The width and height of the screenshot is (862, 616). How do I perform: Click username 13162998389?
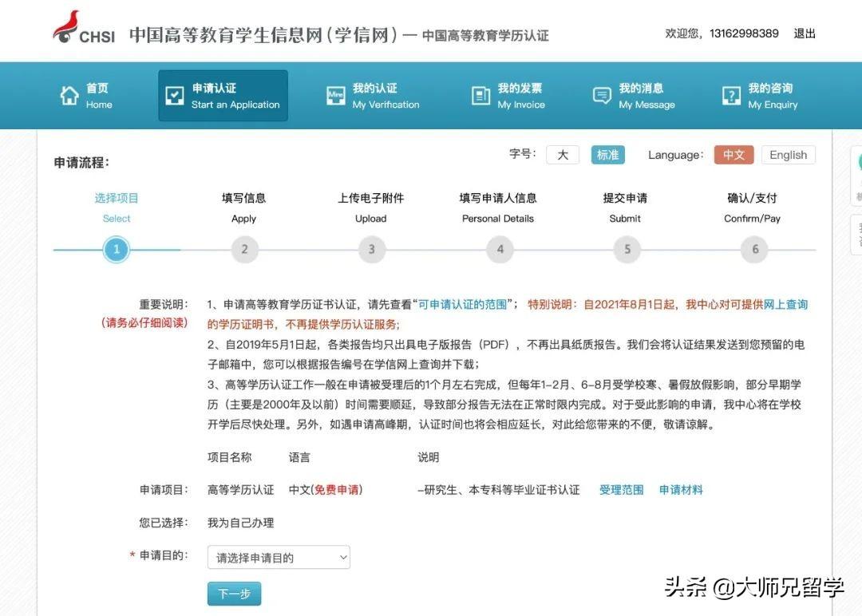[x=744, y=34]
